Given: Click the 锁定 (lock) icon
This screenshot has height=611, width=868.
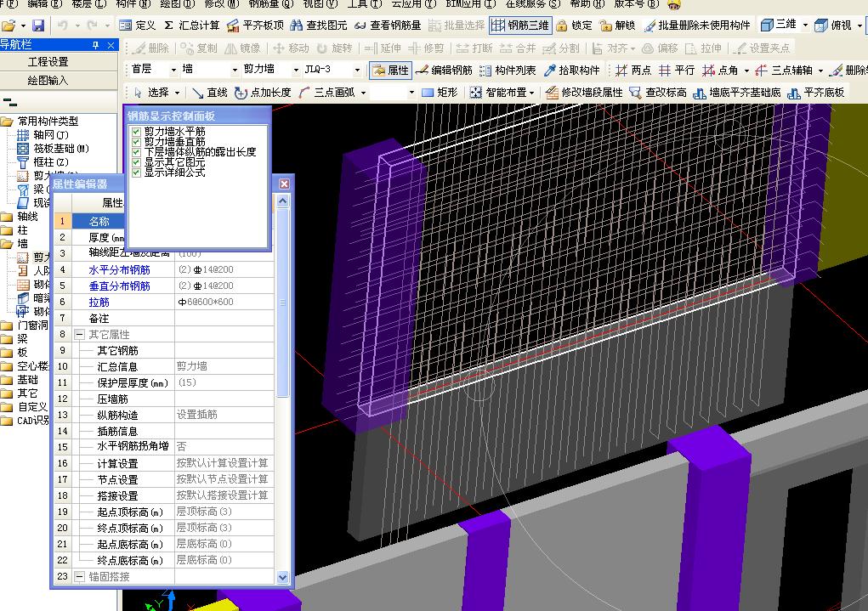Looking at the screenshot, I should click(x=574, y=25).
